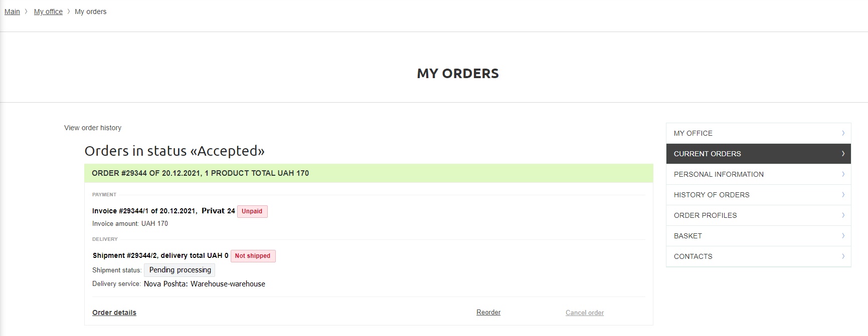Click the Unpaid status badge
Image resolution: width=868 pixels, height=336 pixels.
coord(252,211)
